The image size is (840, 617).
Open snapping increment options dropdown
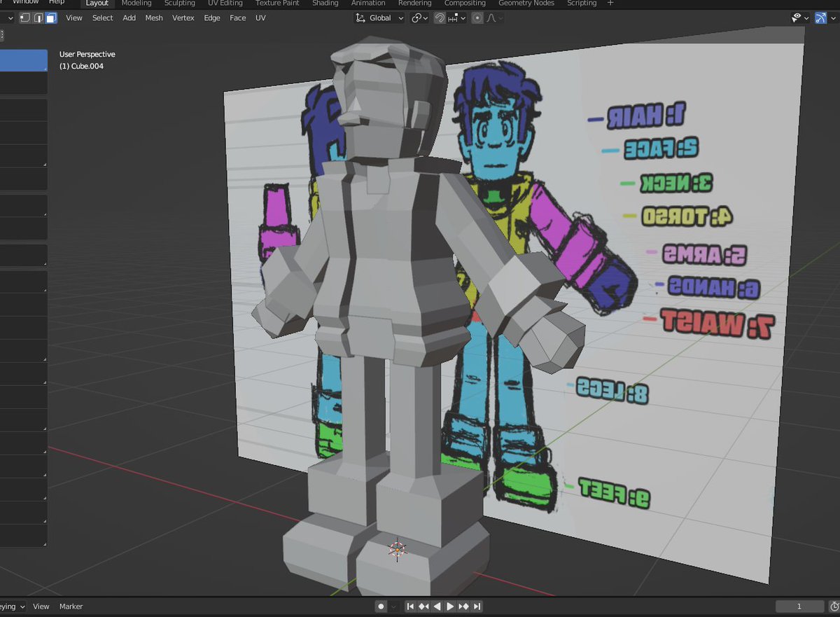coord(457,18)
